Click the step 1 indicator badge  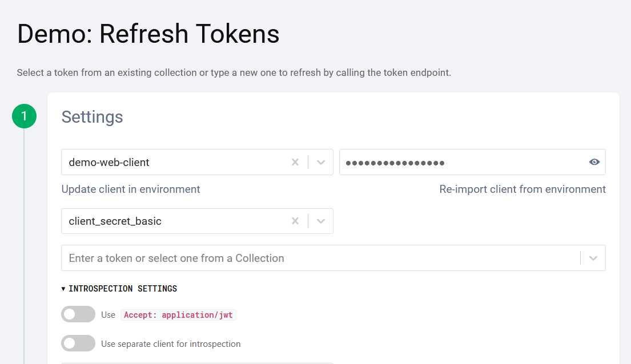pos(24,116)
